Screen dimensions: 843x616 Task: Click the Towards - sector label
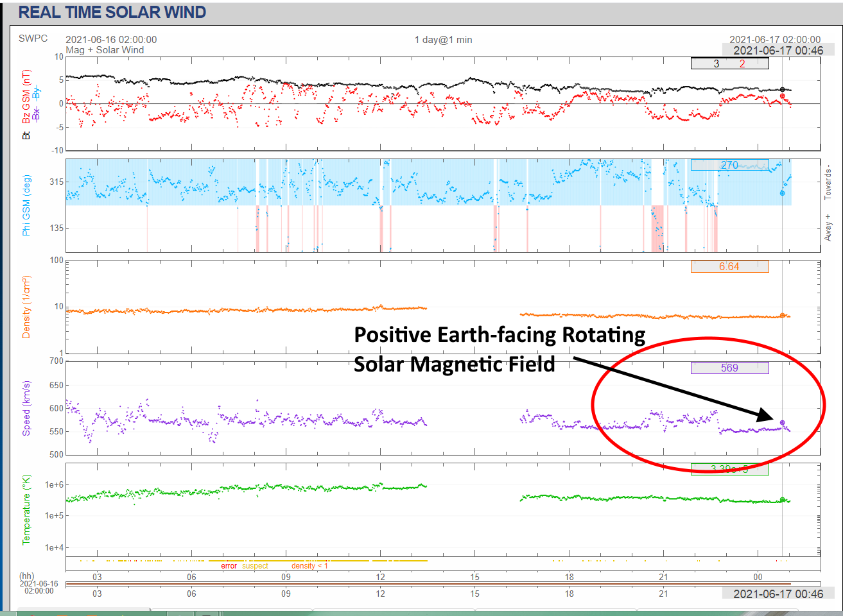(828, 181)
